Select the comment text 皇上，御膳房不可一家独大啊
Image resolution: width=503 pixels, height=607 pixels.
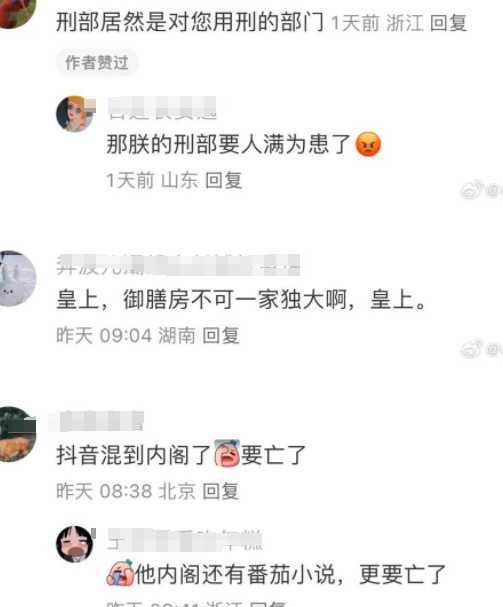[201, 300]
